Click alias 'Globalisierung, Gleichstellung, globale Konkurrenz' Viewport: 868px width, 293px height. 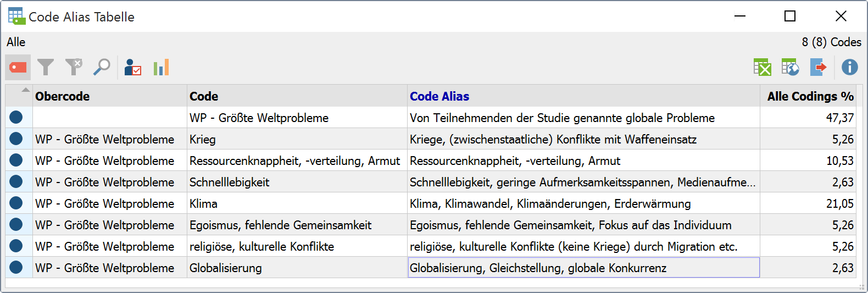click(583, 268)
